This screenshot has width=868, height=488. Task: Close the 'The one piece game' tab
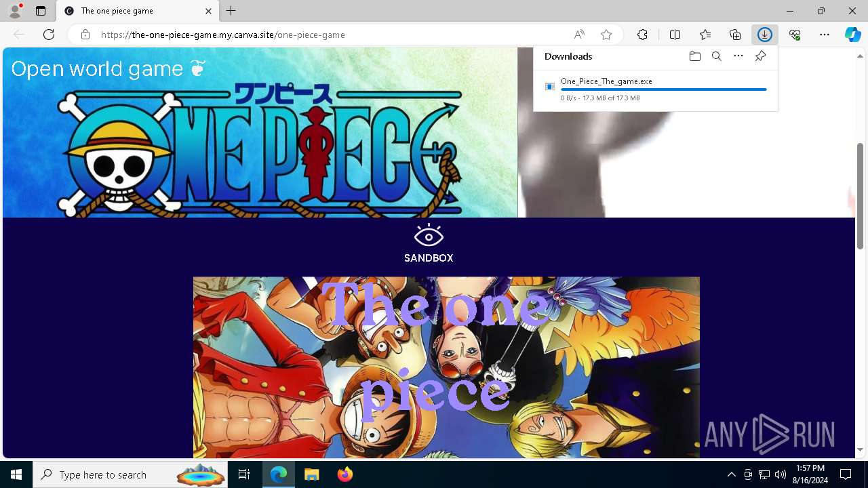click(208, 11)
